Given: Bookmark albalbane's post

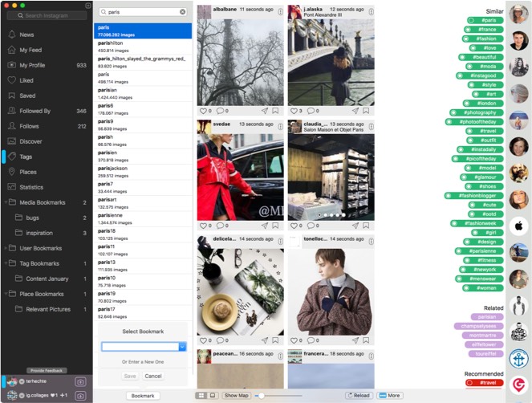Looking at the screenshot, I should (x=275, y=111).
